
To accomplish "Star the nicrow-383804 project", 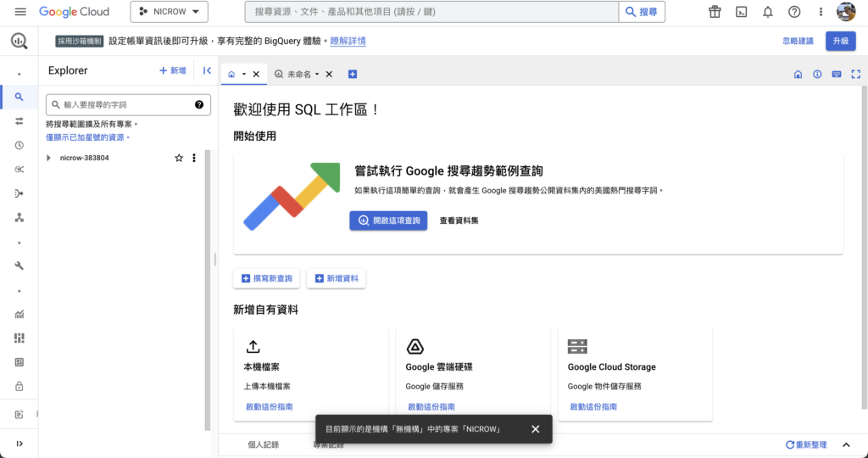I will pyautogui.click(x=179, y=158).
